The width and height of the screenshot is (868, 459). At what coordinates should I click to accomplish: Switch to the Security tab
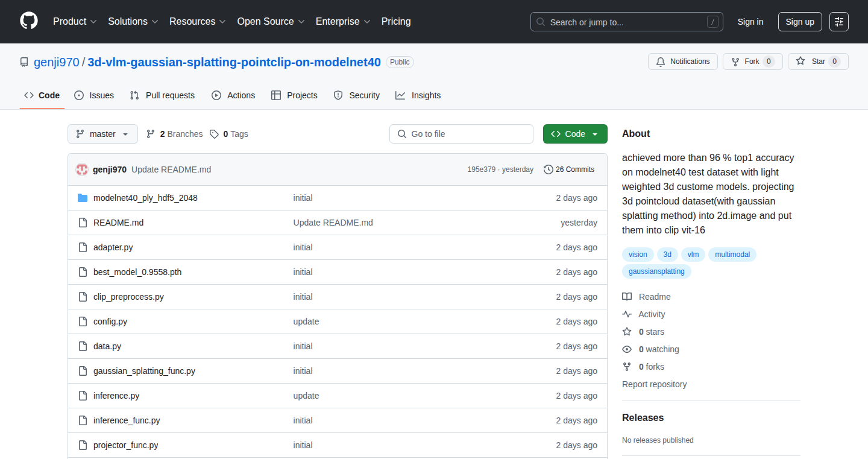[357, 95]
